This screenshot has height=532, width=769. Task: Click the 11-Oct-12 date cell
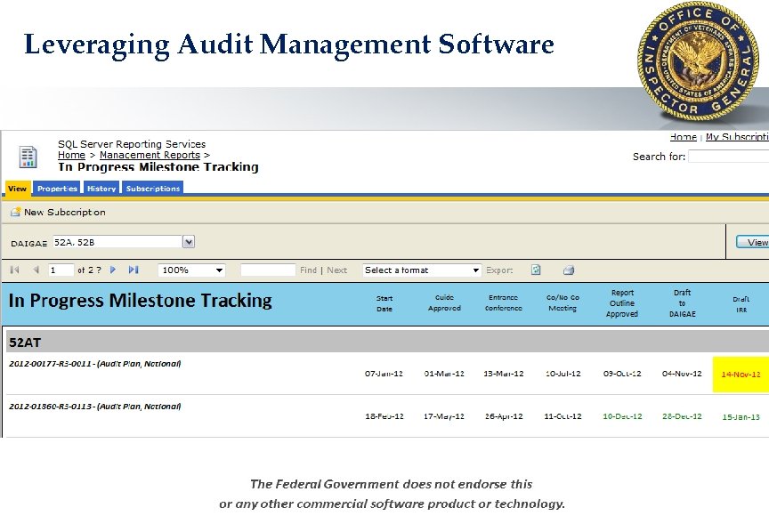[x=563, y=416]
